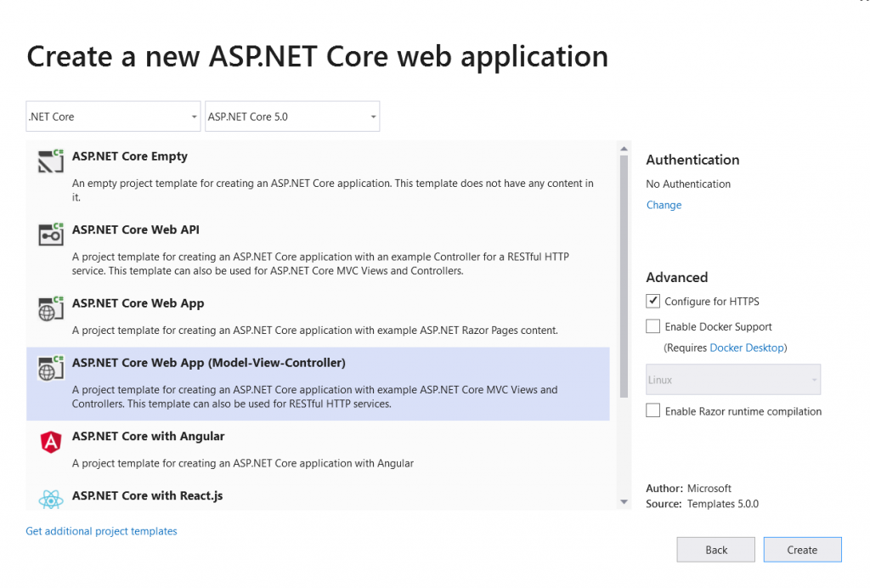Enable Razor runtime compilation
The image size is (870, 588).
[x=652, y=410]
